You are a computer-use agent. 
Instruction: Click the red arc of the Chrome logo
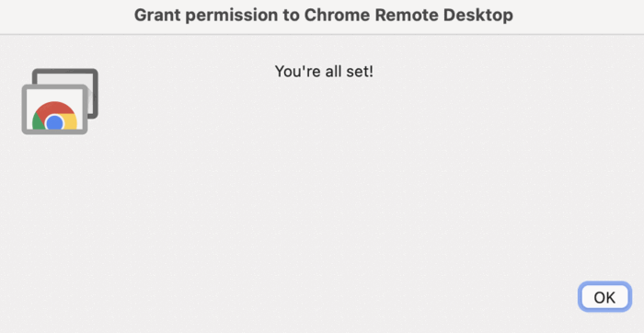coord(54,108)
